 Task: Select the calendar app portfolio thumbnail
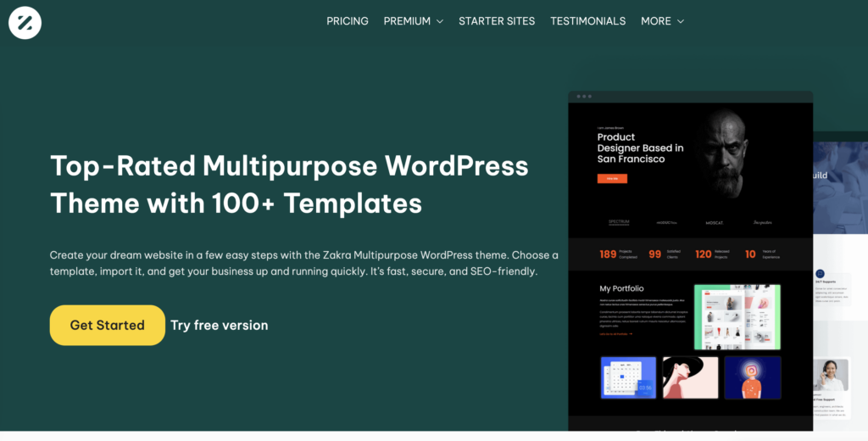pos(628,377)
